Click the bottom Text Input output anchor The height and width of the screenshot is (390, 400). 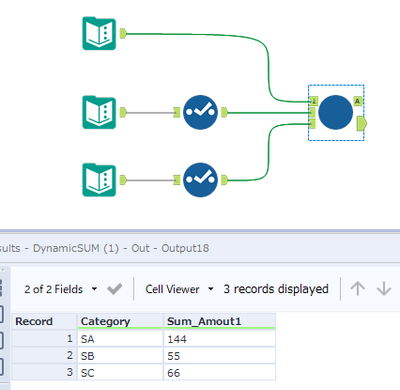click(x=123, y=180)
